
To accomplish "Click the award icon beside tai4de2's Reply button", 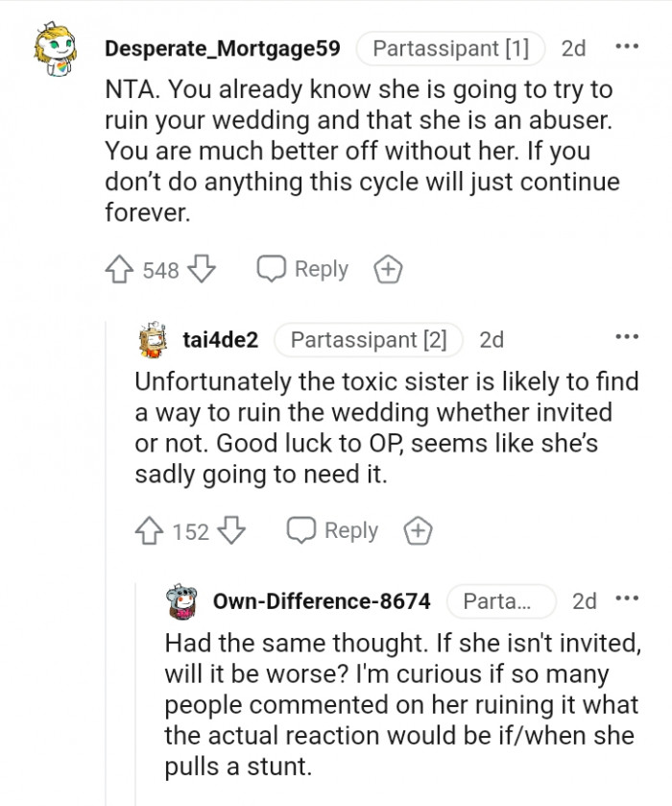I will click(418, 529).
